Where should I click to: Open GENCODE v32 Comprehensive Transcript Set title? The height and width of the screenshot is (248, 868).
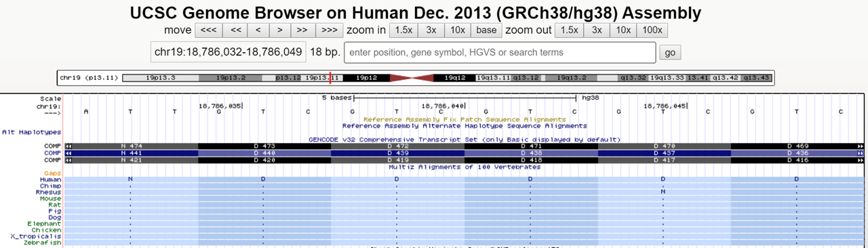465,140
